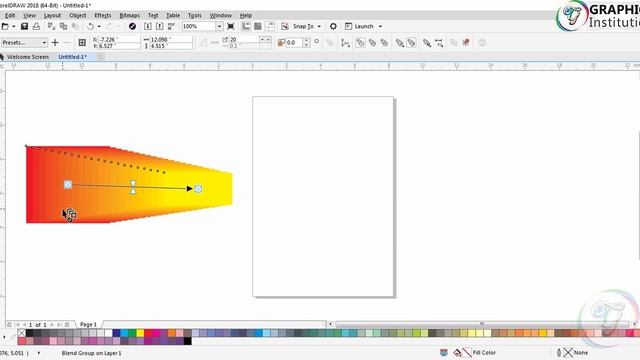The width and height of the screenshot is (640, 360).
Task: Click the Undo arrow icon
Action: (x=90, y=26)
